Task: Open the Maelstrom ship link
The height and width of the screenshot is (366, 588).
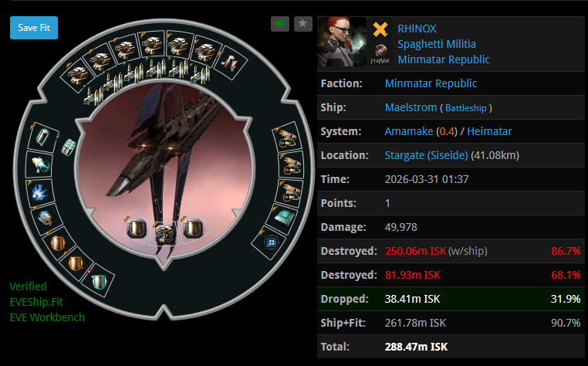Action: coord(411,107)
